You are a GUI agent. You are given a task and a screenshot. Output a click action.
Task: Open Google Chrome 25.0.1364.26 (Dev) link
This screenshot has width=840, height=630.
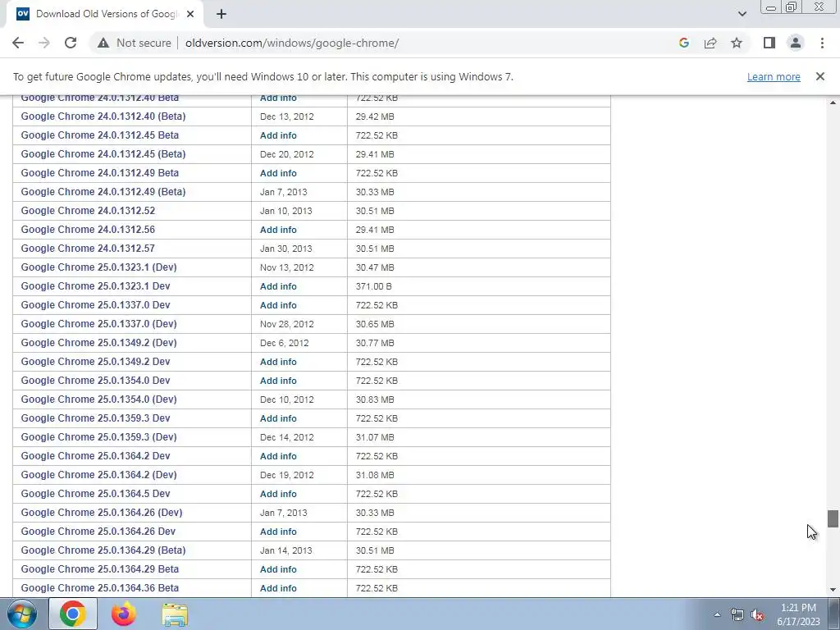(102, 512)
